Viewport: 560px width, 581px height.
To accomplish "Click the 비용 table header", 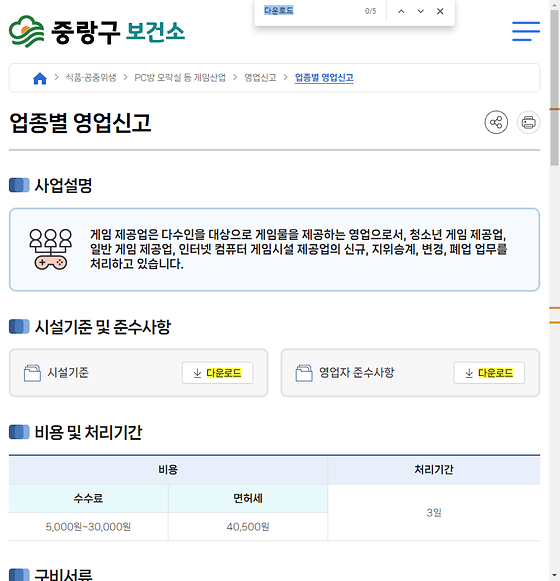I will (168, 470).
